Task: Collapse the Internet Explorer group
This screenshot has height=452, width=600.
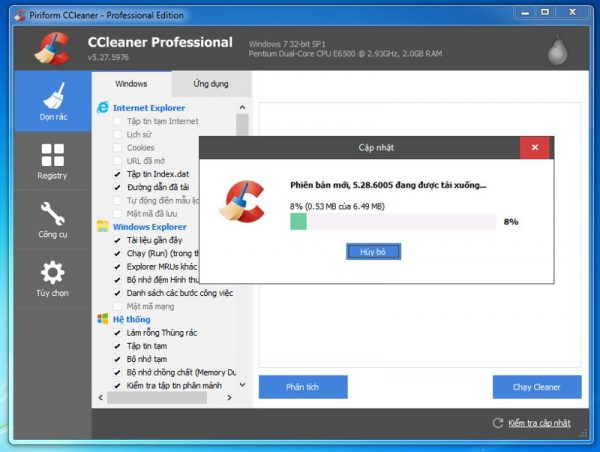Action: (x=149, y=108)
